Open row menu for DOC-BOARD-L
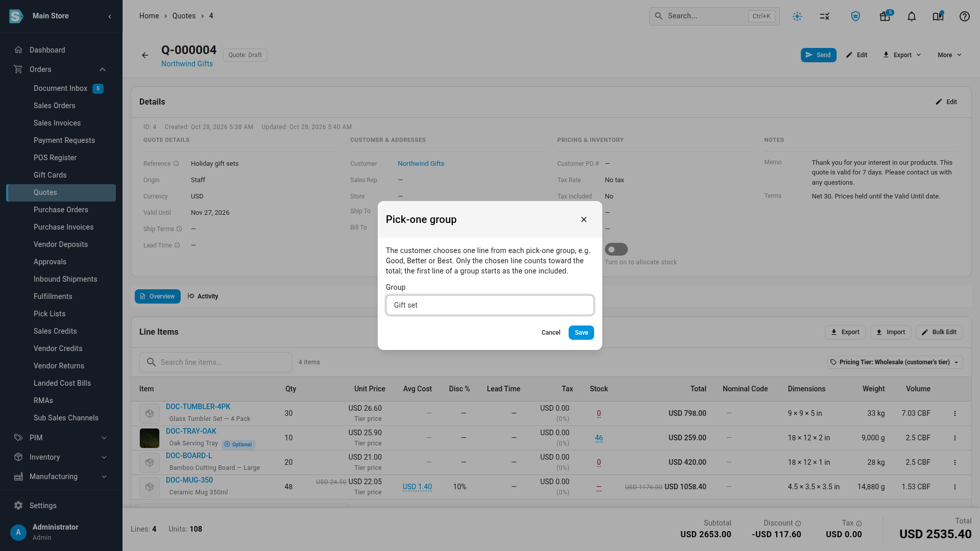 pyautogui.click(x=955, y=463)
